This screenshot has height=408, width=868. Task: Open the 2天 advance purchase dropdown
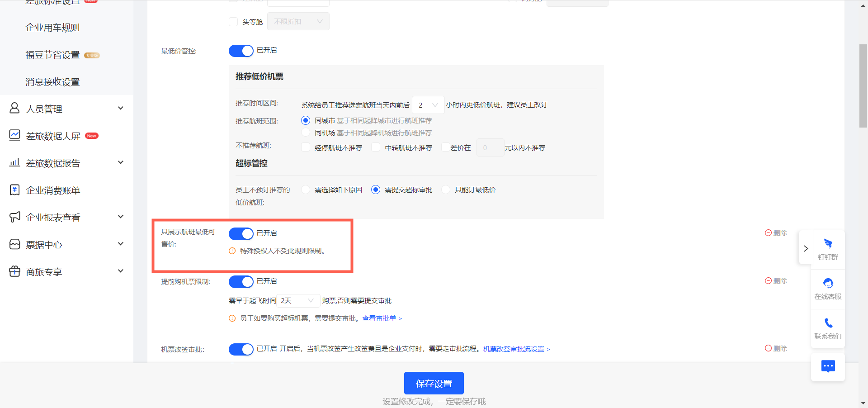point(298,301)
